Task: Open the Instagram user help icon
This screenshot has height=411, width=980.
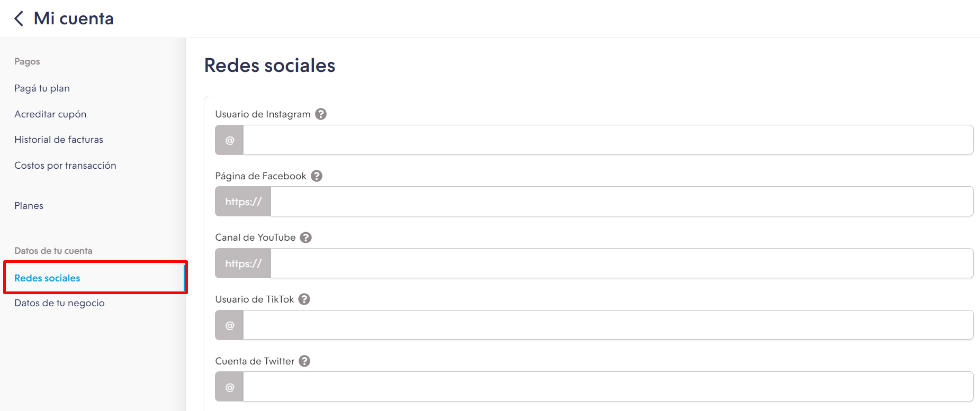Action: point(321,114)
